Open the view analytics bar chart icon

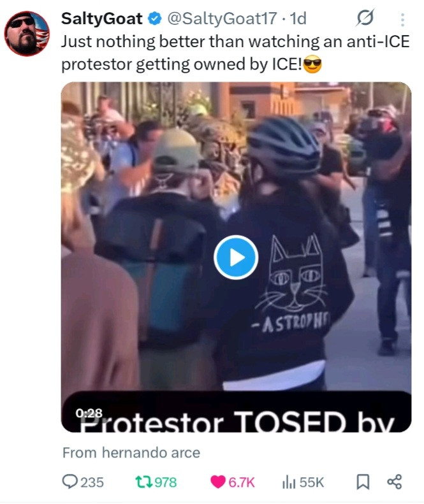(289, 482)
